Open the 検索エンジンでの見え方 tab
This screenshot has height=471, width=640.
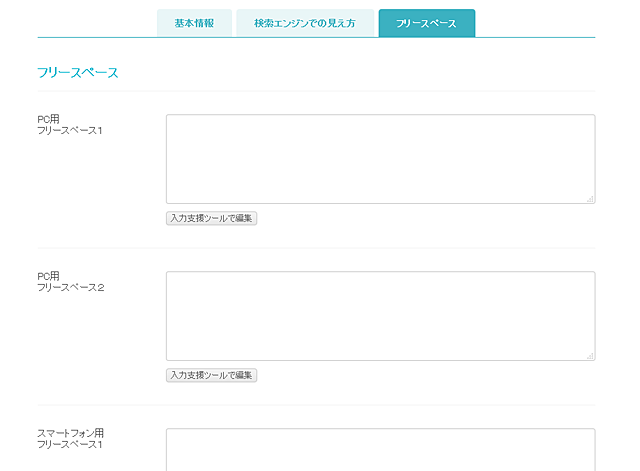click(x=305, y=23)
